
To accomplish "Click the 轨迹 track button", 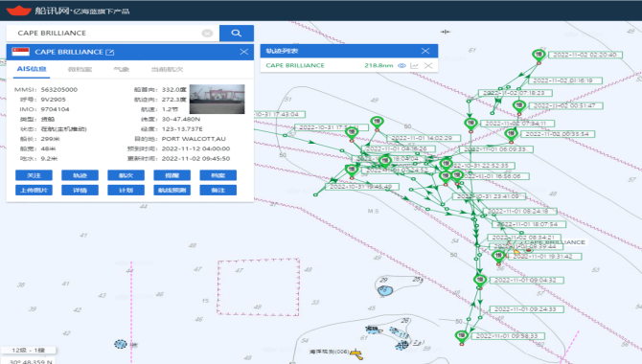I will click(80, 175).
